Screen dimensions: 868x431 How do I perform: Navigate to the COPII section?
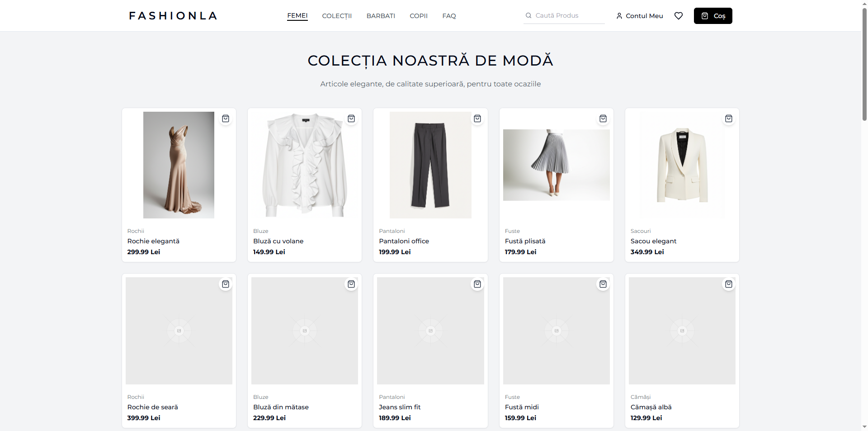tap(419, 16)
